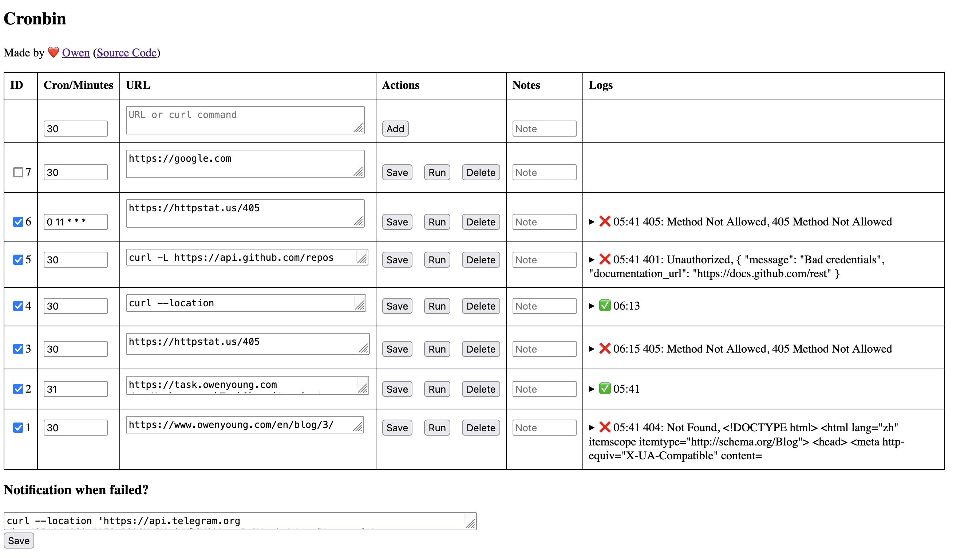Image resolution: width=980 pixels, height=558 pixels.
Task: Uncheck the checkbox on job 1
Action: 18,428
